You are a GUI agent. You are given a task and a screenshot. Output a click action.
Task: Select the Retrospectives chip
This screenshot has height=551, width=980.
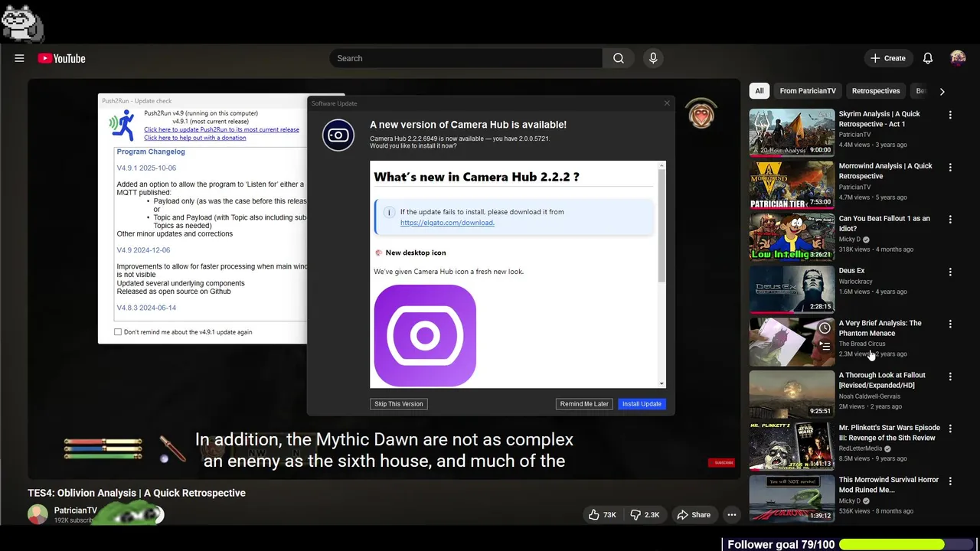click(x=876, y=91)
